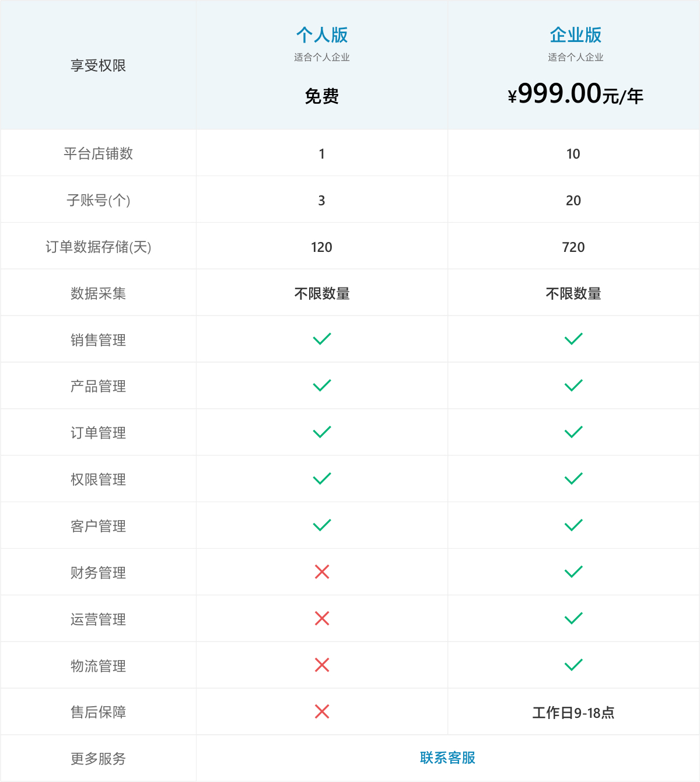Select the 企业版 plan heading
The width and height of the screenshot is (700, 782).
[x=575, y=35]
